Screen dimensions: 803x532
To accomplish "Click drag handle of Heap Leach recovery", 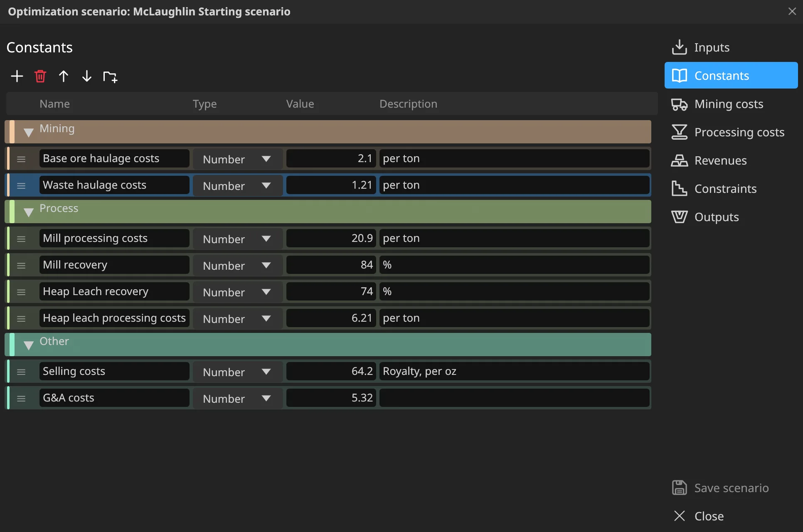I will coord(21,292).
